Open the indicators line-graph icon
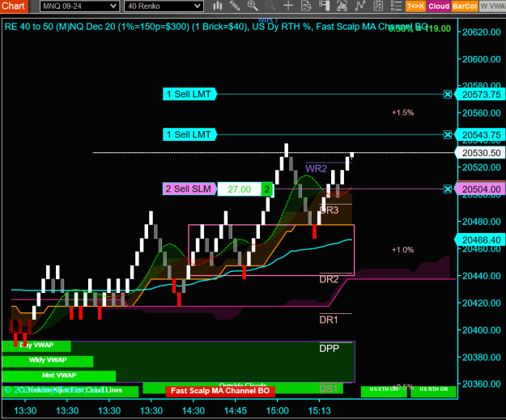The width and height of the screenshot is (506, 420). coord(360,6)
